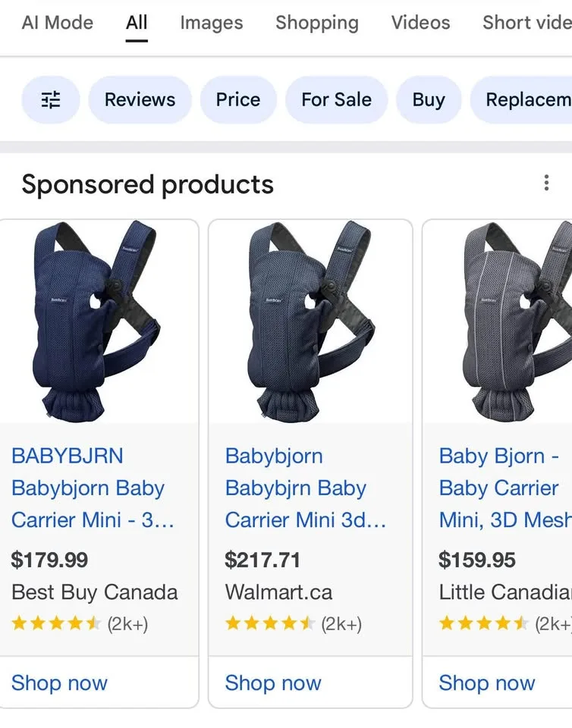Open the Walmart.ca Babybjorn Carrier Mini link
The image size is (572, 728).
[x=295, y=488]
